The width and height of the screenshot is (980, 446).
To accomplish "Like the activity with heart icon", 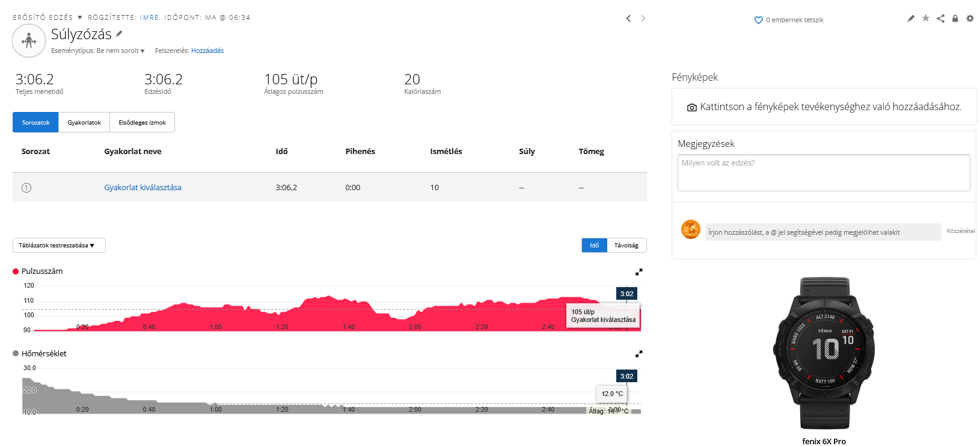I will [758, 20].
